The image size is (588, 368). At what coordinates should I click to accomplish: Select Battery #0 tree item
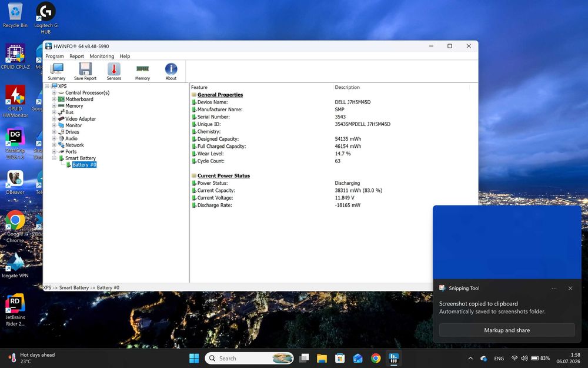(84, 165)
